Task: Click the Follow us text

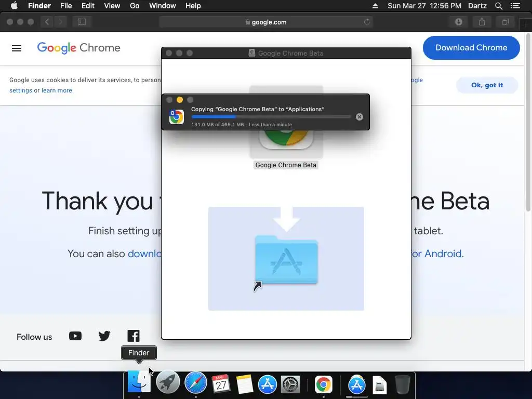Action: [x=34, y=337]
